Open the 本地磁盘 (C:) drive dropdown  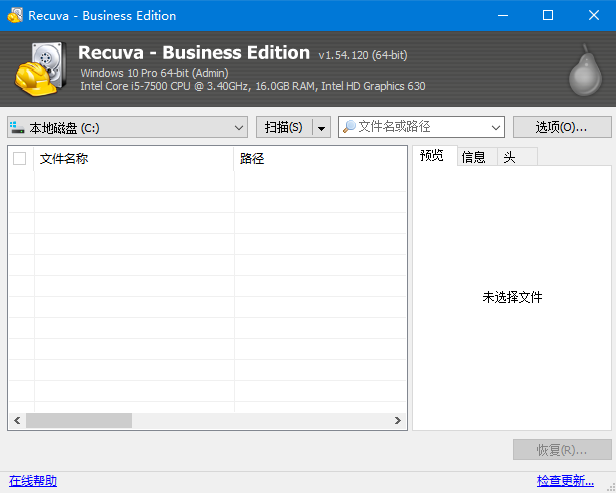127,127
